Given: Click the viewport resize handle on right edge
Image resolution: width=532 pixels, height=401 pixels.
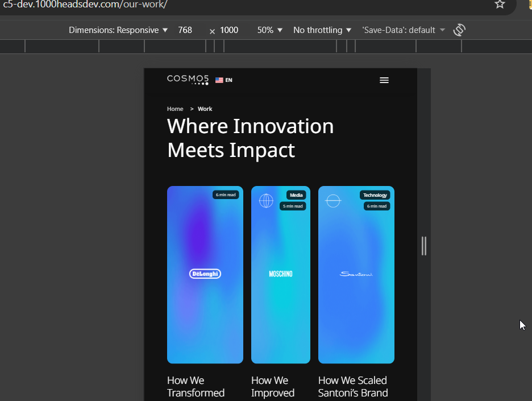Looking at the screenshot, I should pos(424,246).
